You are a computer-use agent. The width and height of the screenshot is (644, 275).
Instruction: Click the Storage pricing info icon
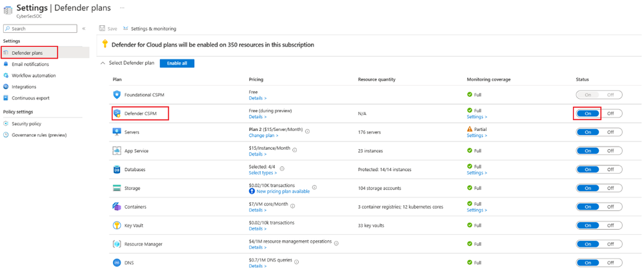(314, 187)
